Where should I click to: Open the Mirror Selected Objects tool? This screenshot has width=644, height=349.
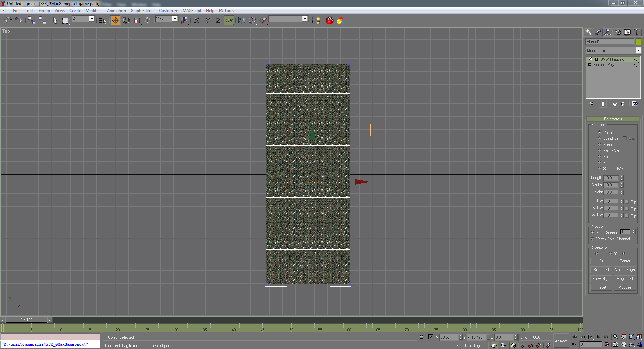(241, 21)
